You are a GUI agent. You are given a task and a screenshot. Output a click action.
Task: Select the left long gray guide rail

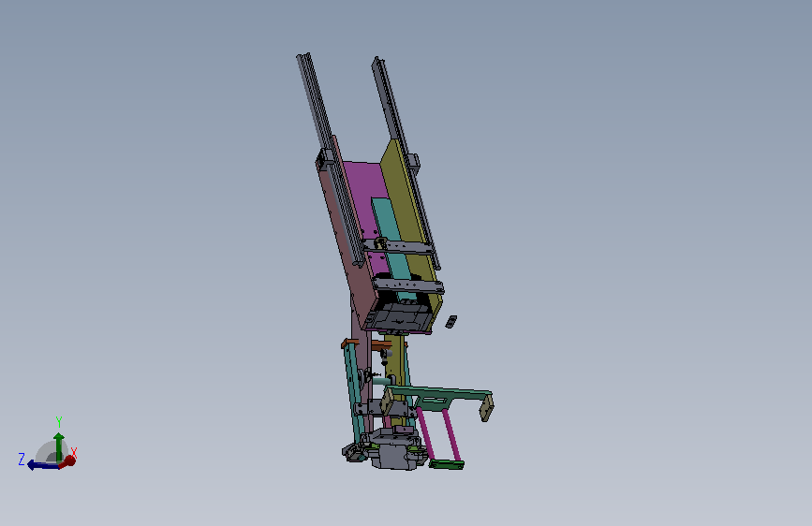329,158
